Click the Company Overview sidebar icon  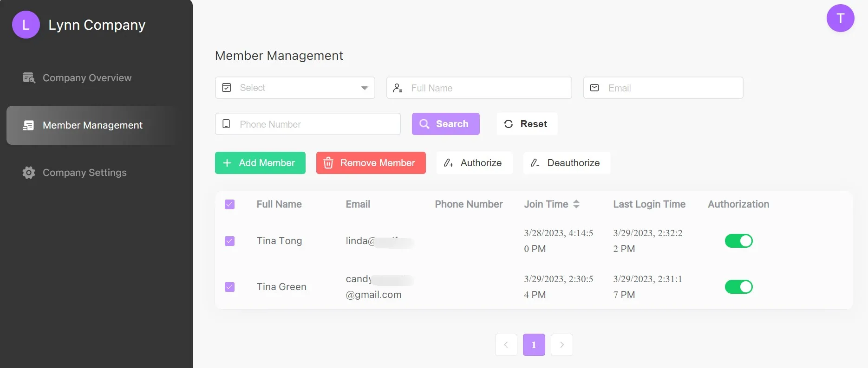tap(29, 78)
